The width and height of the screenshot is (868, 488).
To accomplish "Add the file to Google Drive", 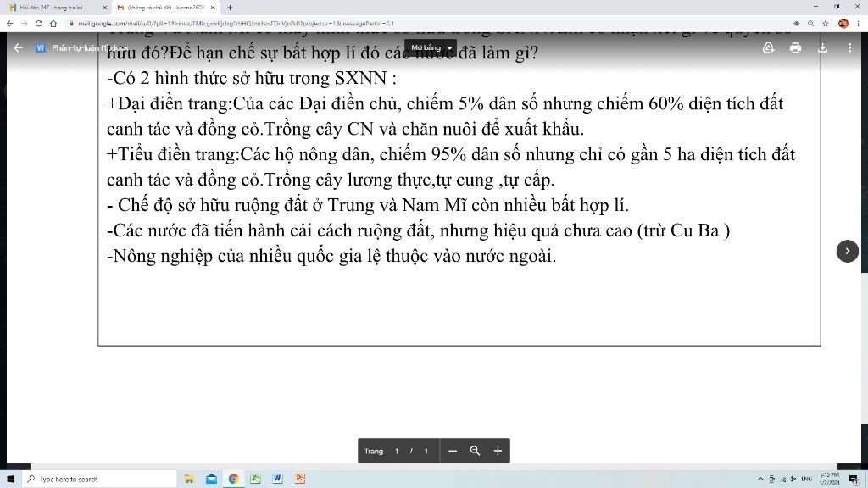I will point(768,47).
